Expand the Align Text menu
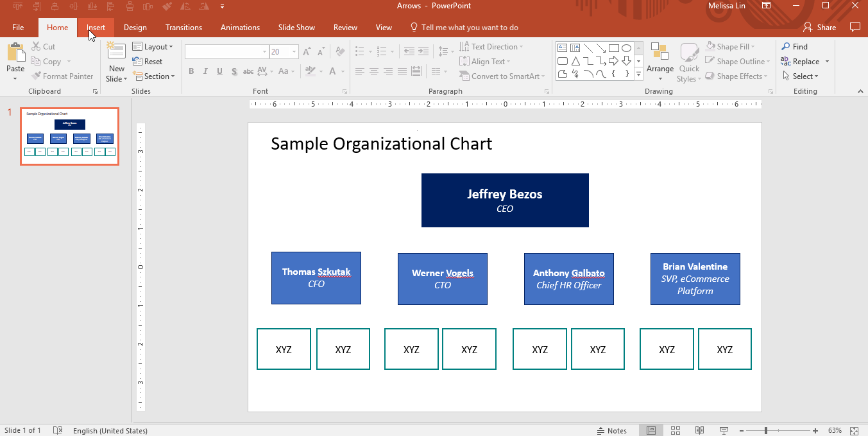 (x=485, y=62)
